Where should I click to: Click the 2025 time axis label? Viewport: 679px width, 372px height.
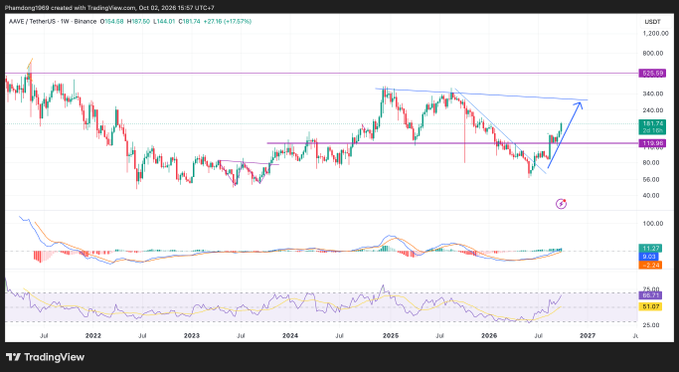pyautogui.click(x=390, y=336)
